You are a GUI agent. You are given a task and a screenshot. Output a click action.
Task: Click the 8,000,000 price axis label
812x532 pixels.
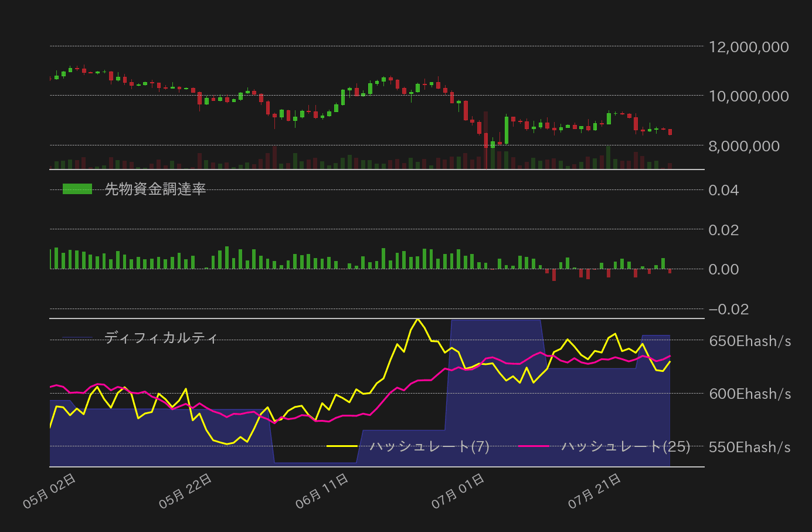pos(744,145)
